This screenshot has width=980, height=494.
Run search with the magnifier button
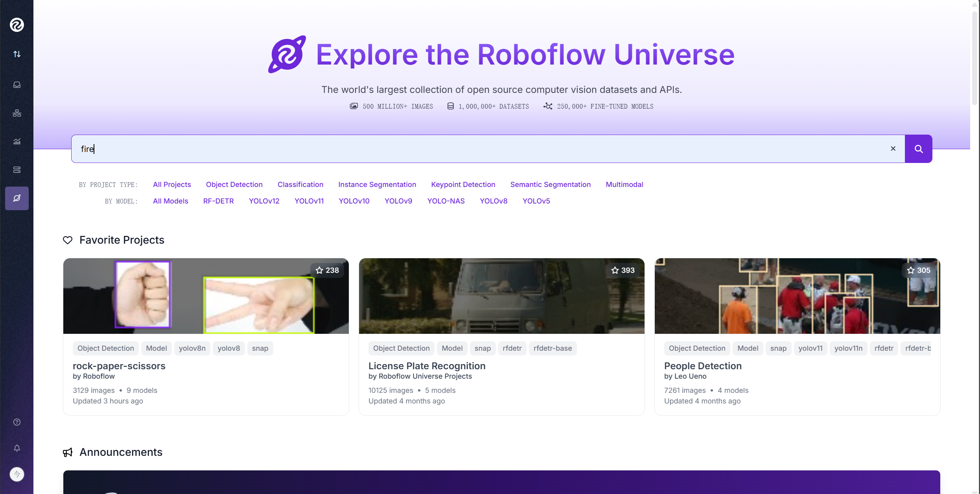tap(919, 149)
